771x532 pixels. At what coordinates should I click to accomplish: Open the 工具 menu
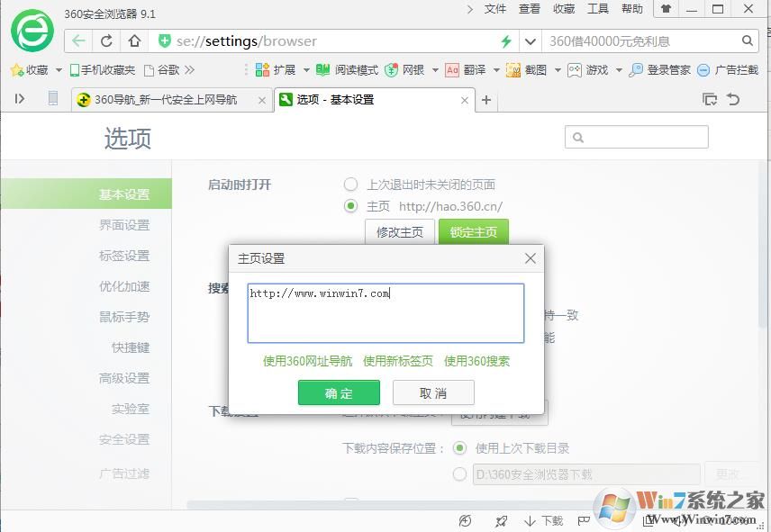tap(598, 9)
